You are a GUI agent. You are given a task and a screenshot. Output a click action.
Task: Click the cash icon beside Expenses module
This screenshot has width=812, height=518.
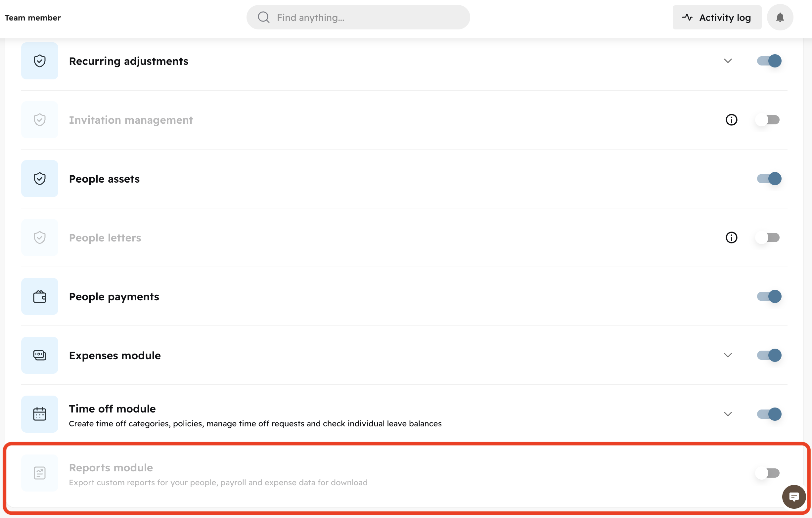click(x=39, y=355)
